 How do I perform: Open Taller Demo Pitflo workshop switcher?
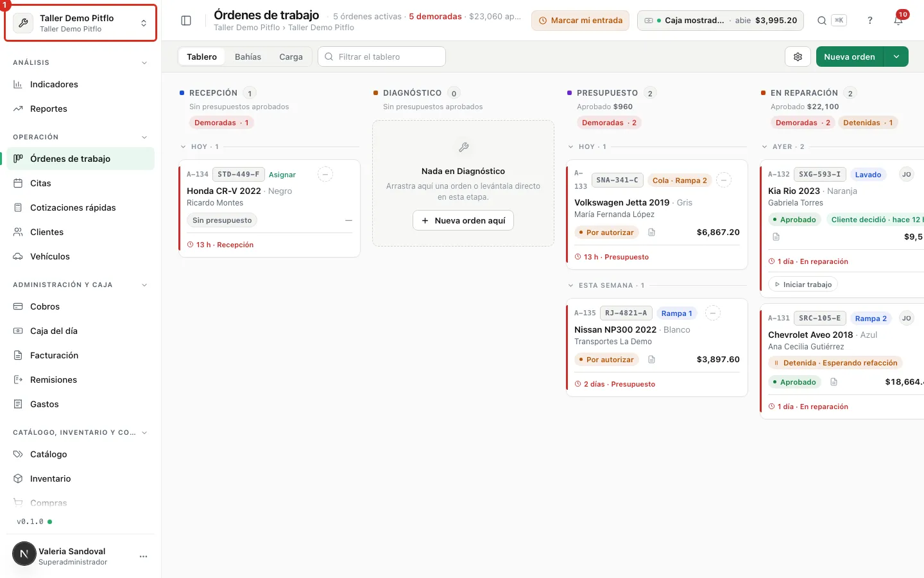(x=81, y=23)
